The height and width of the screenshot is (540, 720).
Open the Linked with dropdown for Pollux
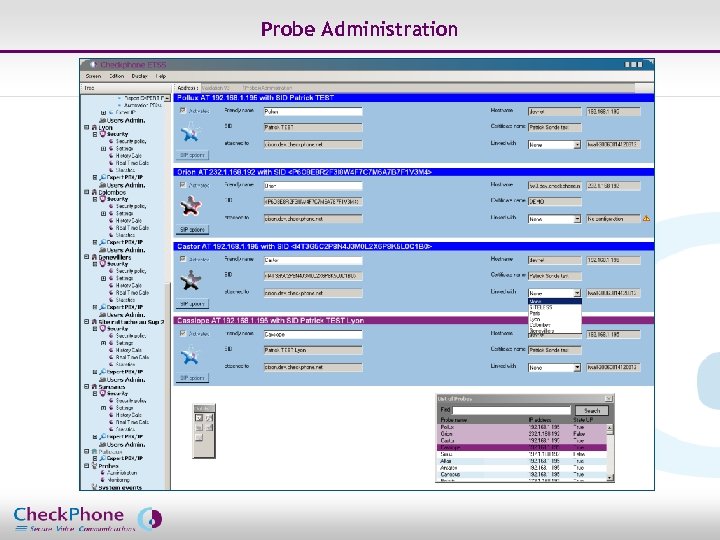point(554,145)
